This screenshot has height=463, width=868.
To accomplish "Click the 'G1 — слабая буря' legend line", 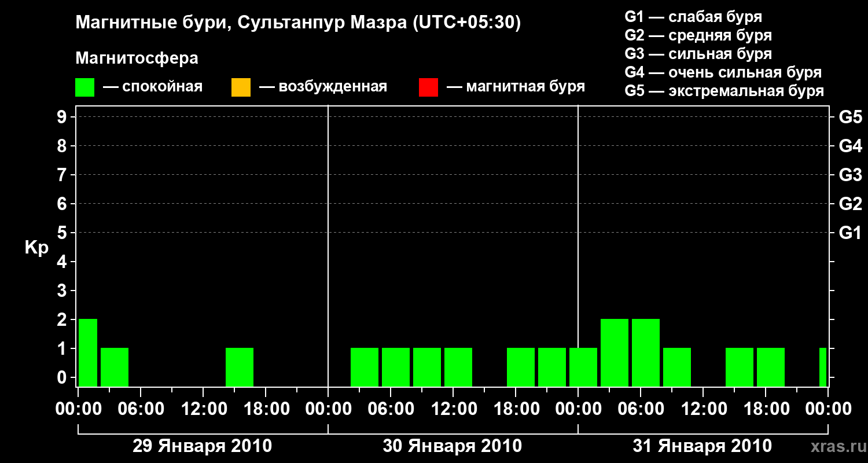I will [693, 17].
